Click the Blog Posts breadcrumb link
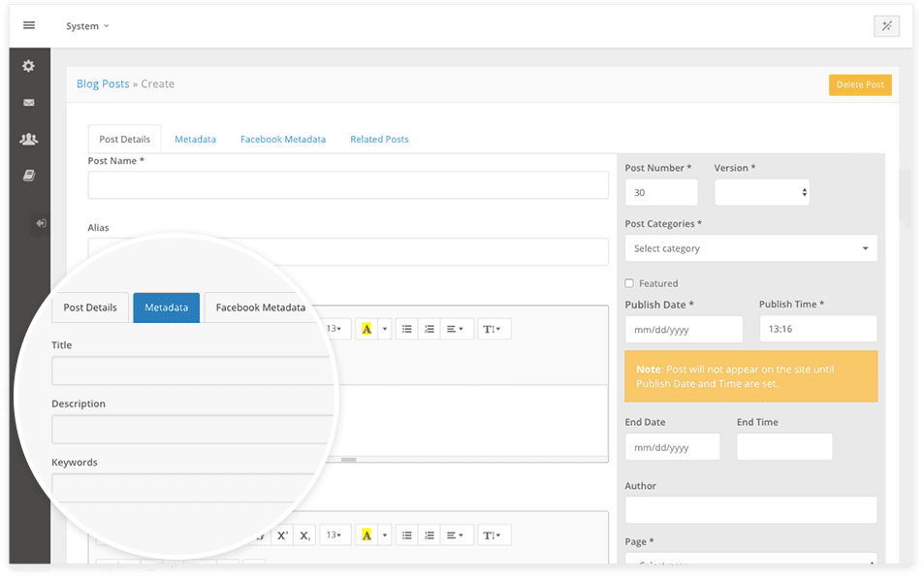Screen dimensions: 924x583 (103, 84)
